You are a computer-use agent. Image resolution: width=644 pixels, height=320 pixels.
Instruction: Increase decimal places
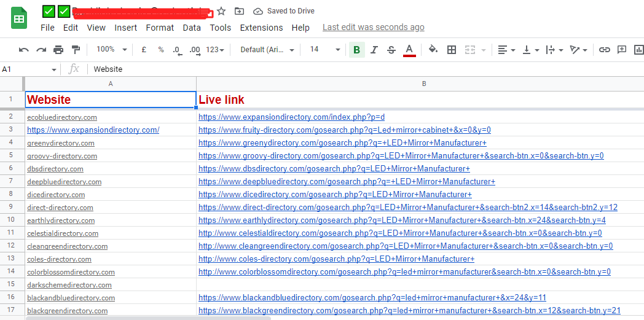click(195, 50)
